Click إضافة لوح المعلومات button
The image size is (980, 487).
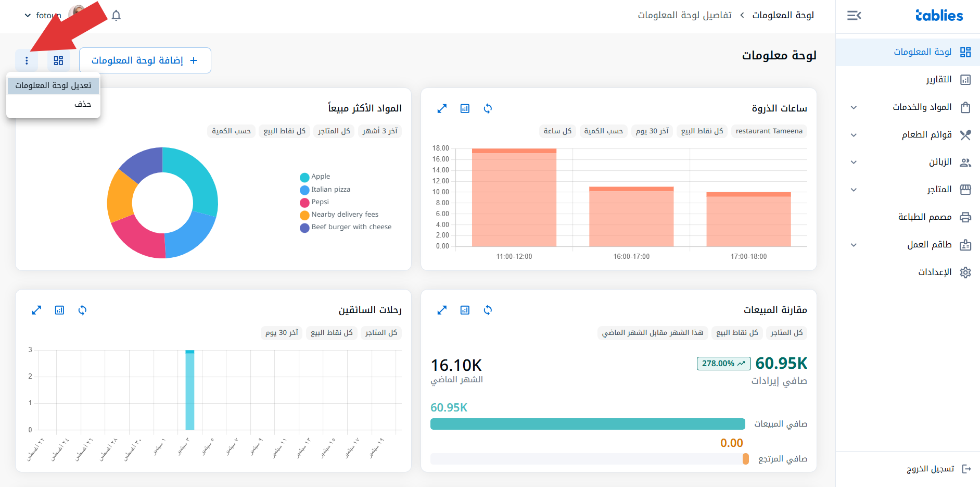[x=145, y=60]
